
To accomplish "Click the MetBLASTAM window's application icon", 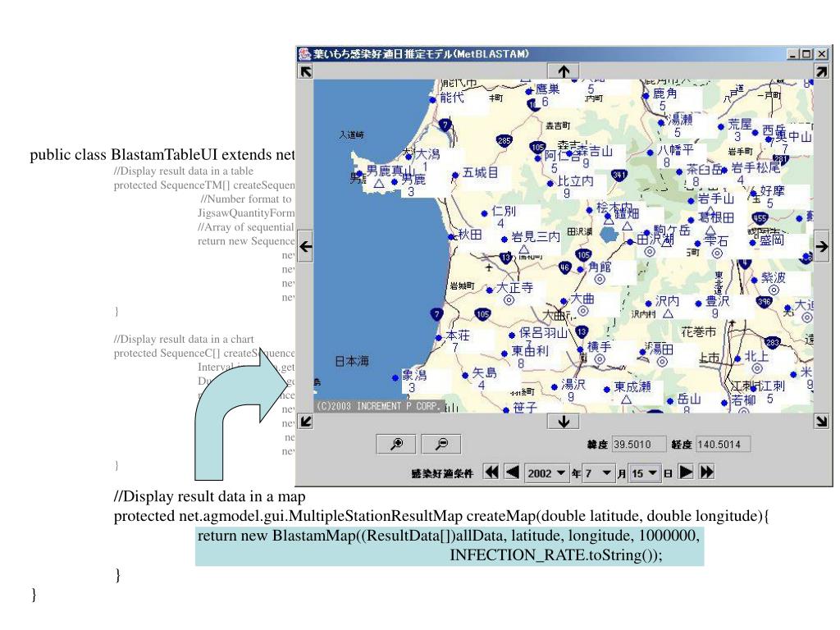I will pyautogui.click(x=305, y=53).
